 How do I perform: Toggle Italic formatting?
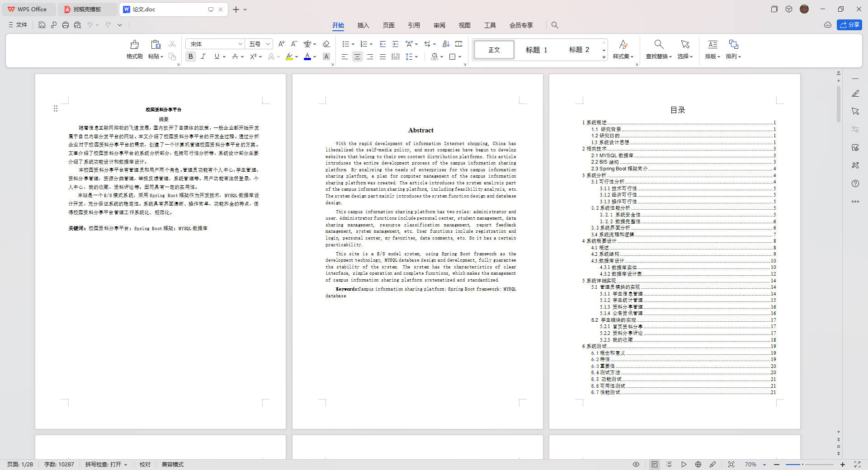(203, 56)
